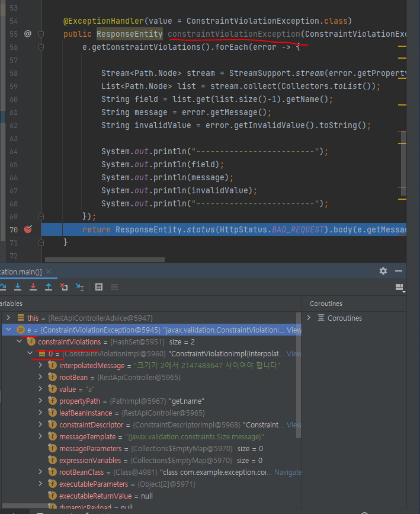Click View link on the 'e' row
Screen dimensions: 420x514
coord(294,330)
